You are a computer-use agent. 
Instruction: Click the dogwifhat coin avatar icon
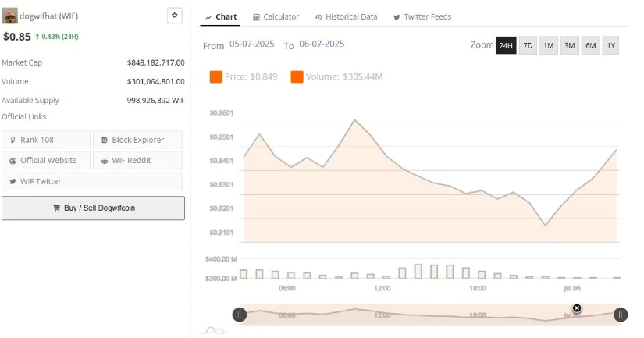(9, 16)
